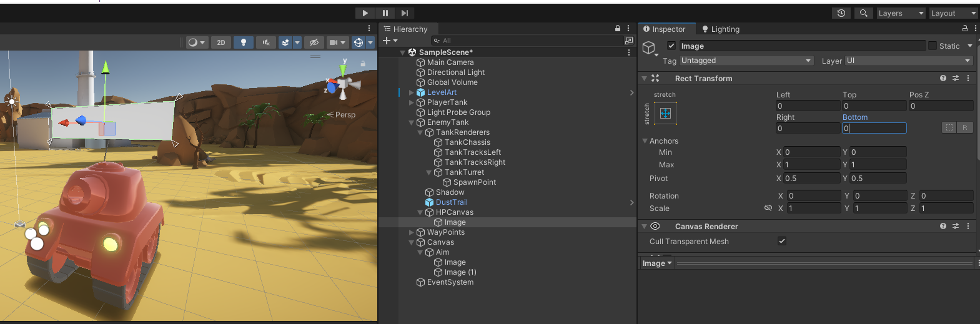Select Image (1) under Aim
This screenshot has width=980, height=324.
[460, 272]
